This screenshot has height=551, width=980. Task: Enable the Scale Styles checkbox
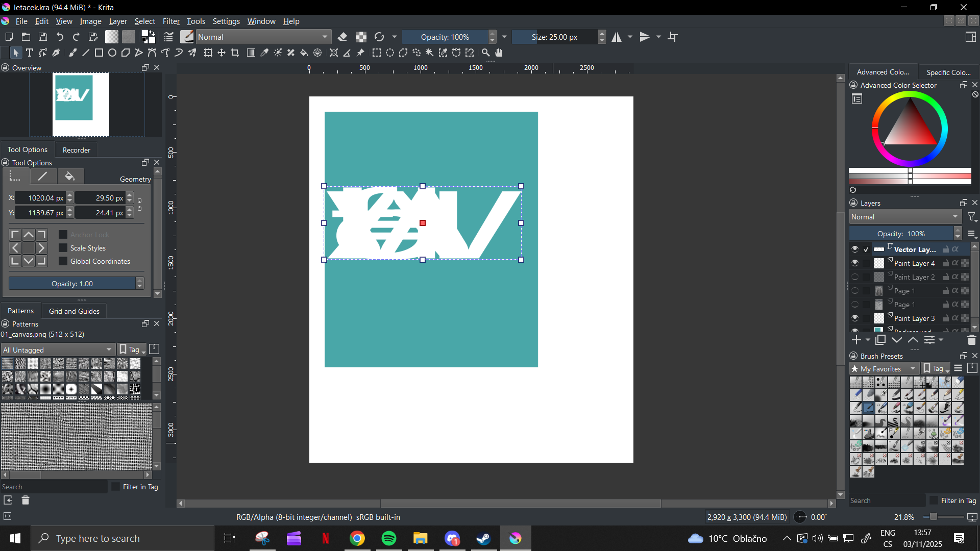point(63,248)
